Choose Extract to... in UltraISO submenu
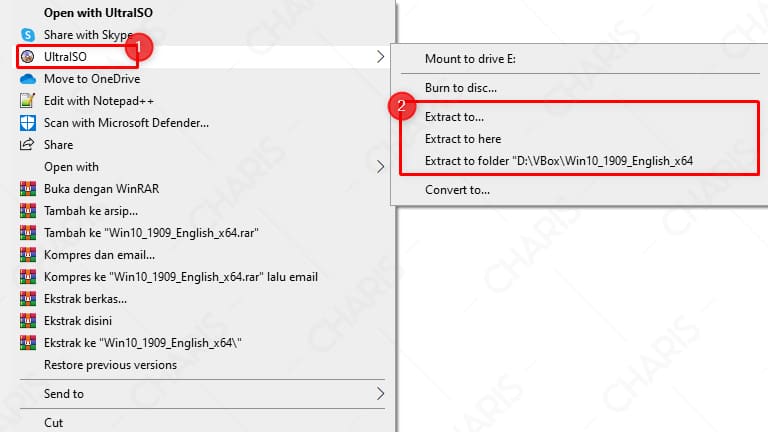The width and height of the screenshot is (768, 432). pyautogui.click(x=454, y=117)
